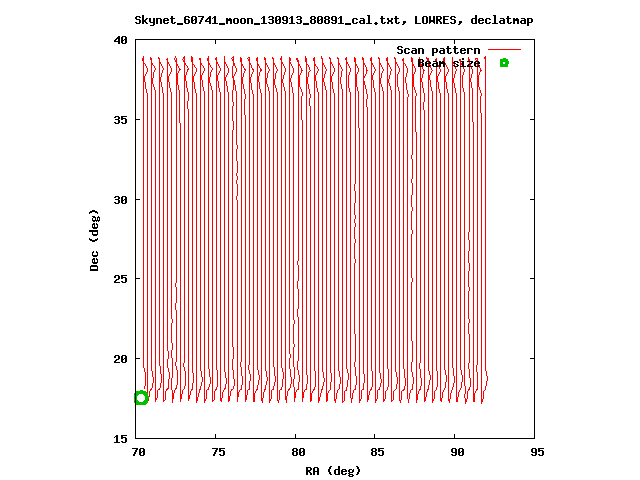Screen dimensions: 640x480
Task: Click the RA axis tick label 95
Action: tap(538, 452)
